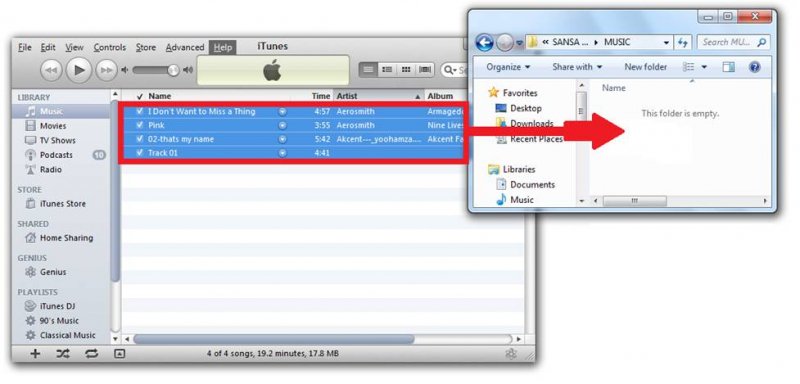800x384 pixels.
Task: Open Explorer recent pages dropdown
Action: (519, 43)
